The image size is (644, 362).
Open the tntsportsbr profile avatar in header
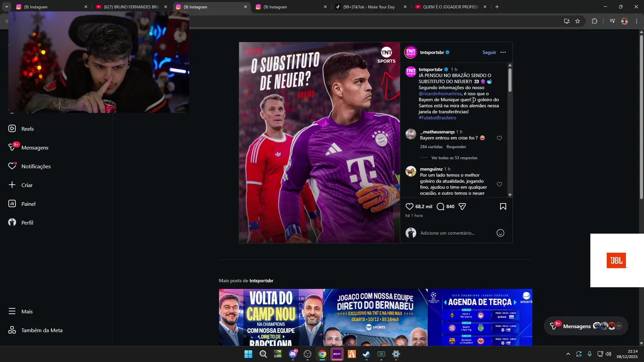(x=411, y=52)
